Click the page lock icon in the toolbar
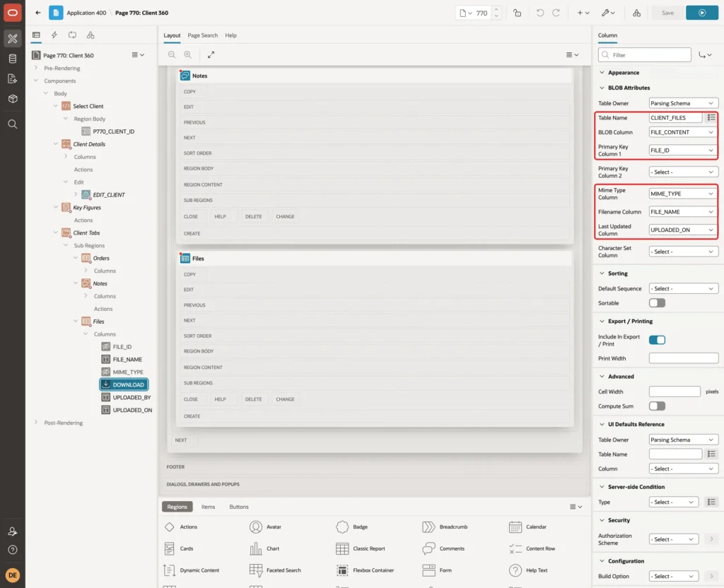This screenshot has height=588, width=724. point(517,13)
